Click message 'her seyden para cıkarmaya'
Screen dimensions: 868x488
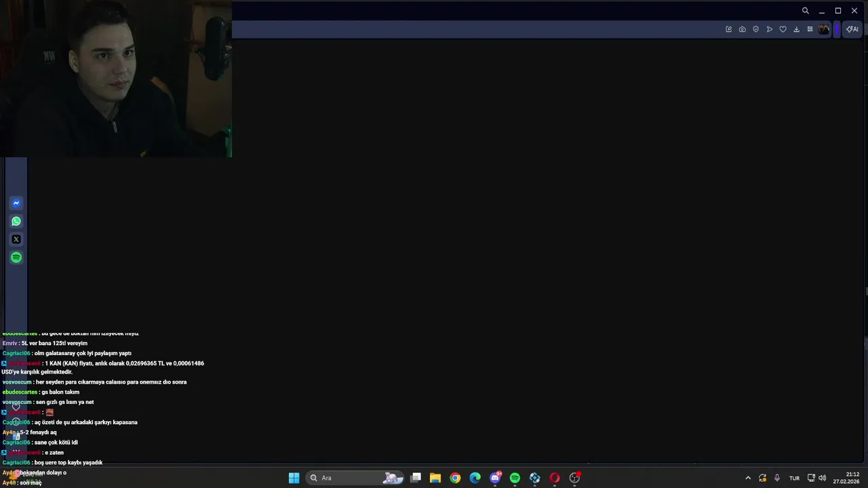[111, 382]
